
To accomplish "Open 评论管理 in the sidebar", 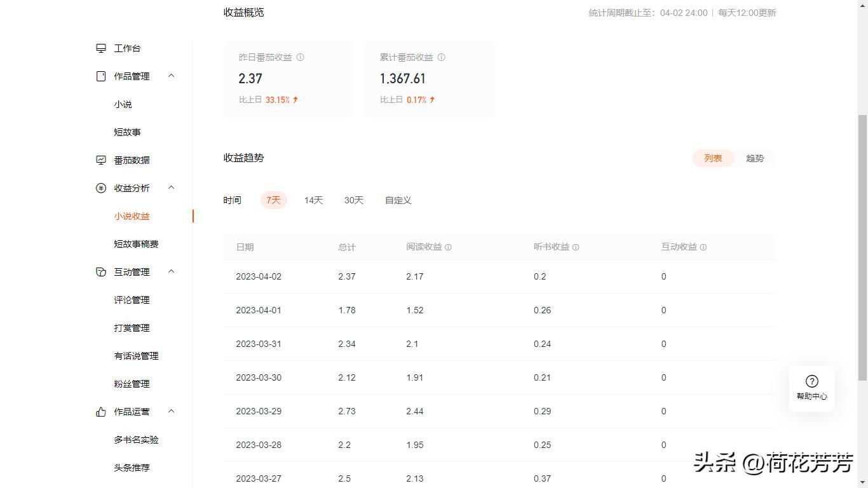I will point(132,300).
